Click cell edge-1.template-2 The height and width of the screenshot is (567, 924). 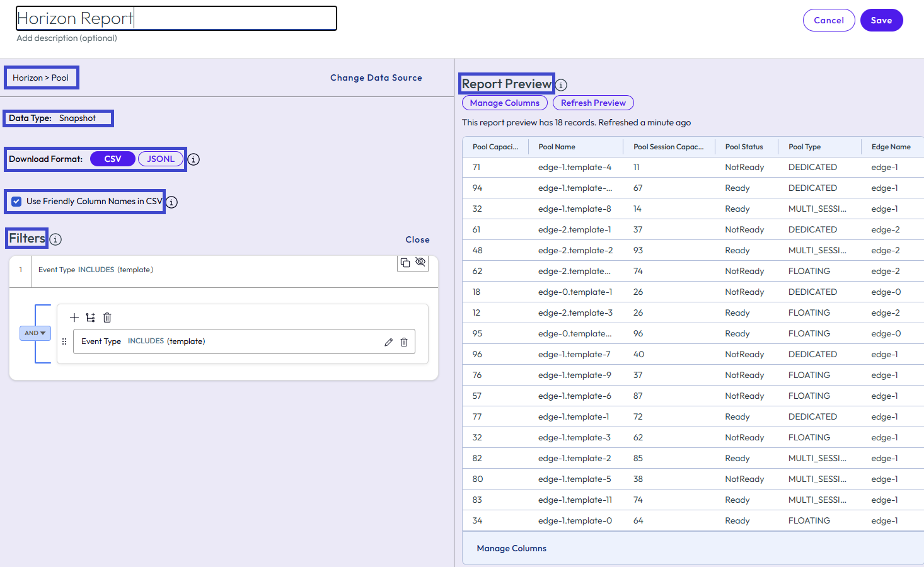pos(575,458)
